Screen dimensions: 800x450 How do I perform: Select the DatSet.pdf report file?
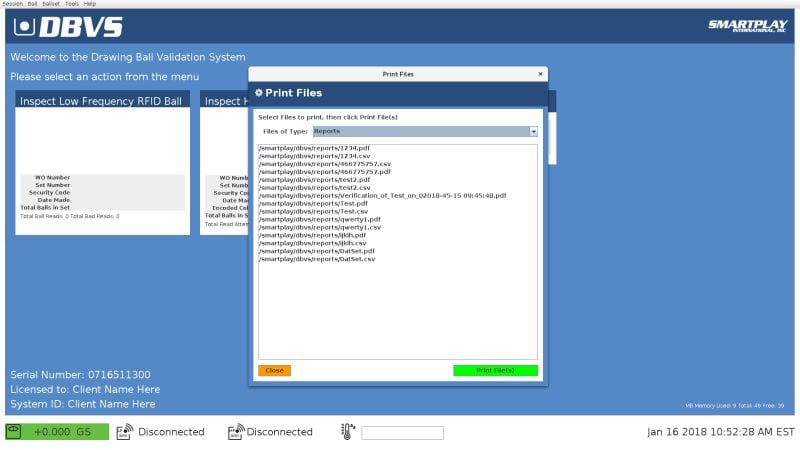pyautogui.click(x=316, y=251)
